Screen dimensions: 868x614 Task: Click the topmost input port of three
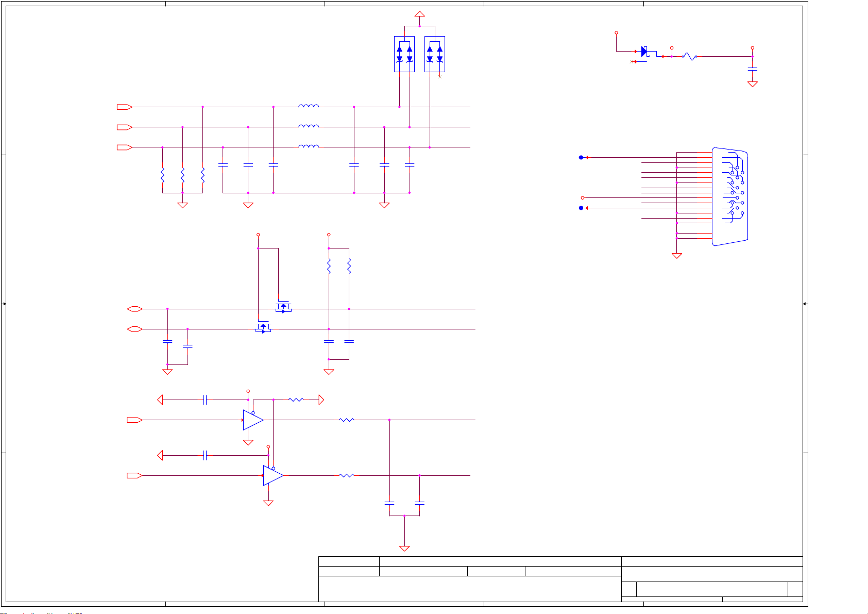[124, 107]
